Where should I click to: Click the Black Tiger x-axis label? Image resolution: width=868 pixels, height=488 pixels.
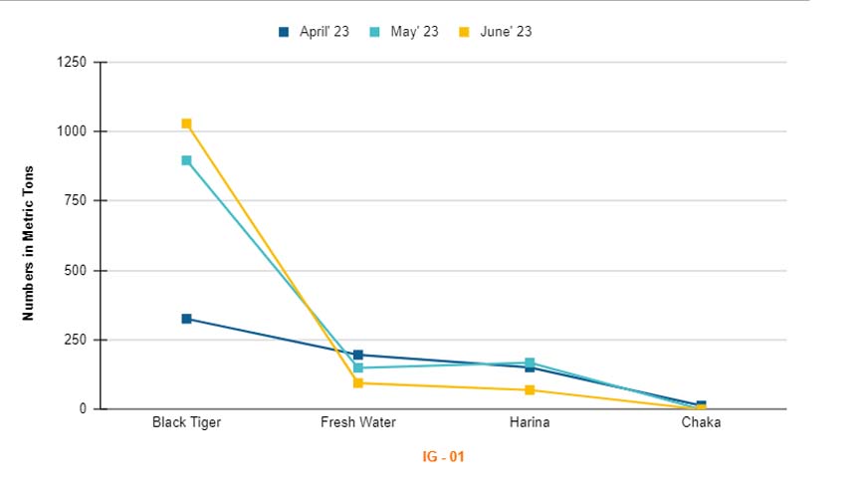(x=186, y=422)
